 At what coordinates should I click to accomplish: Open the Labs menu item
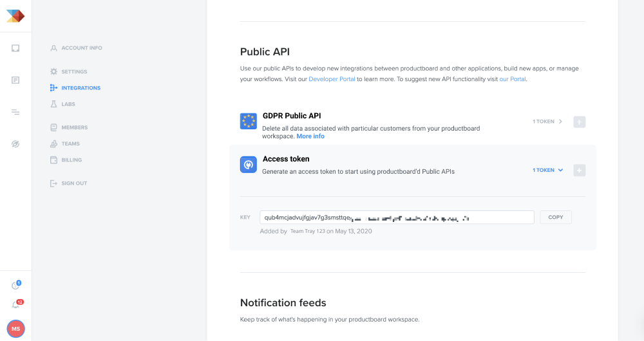69,104
